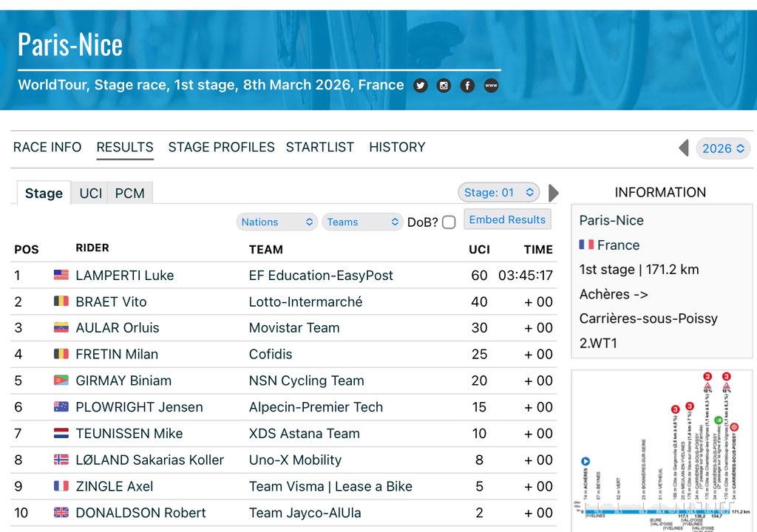Open the STARTLIST menu
The width and height of the screenshot is (757, 532).
320,147
